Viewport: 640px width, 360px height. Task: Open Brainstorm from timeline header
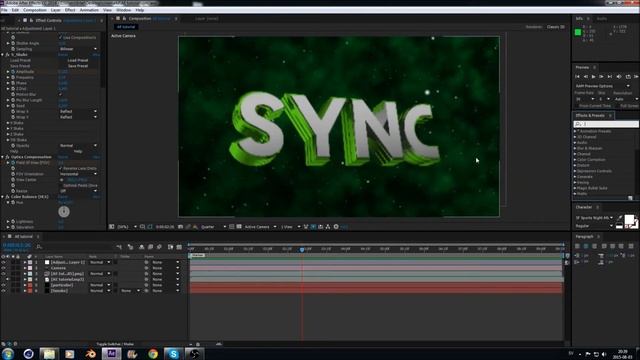click(170, 247)
